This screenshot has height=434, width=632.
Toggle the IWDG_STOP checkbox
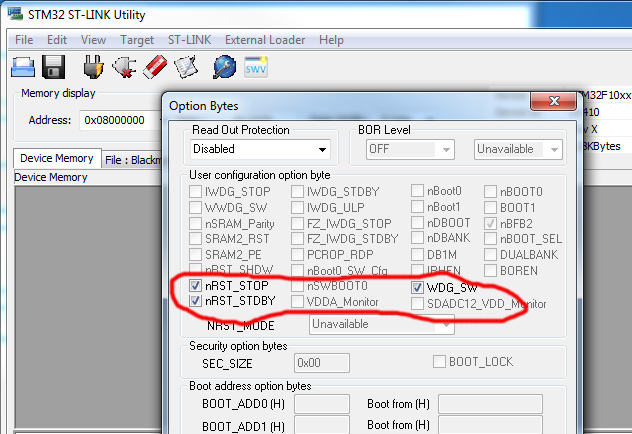tap(195, 191)
